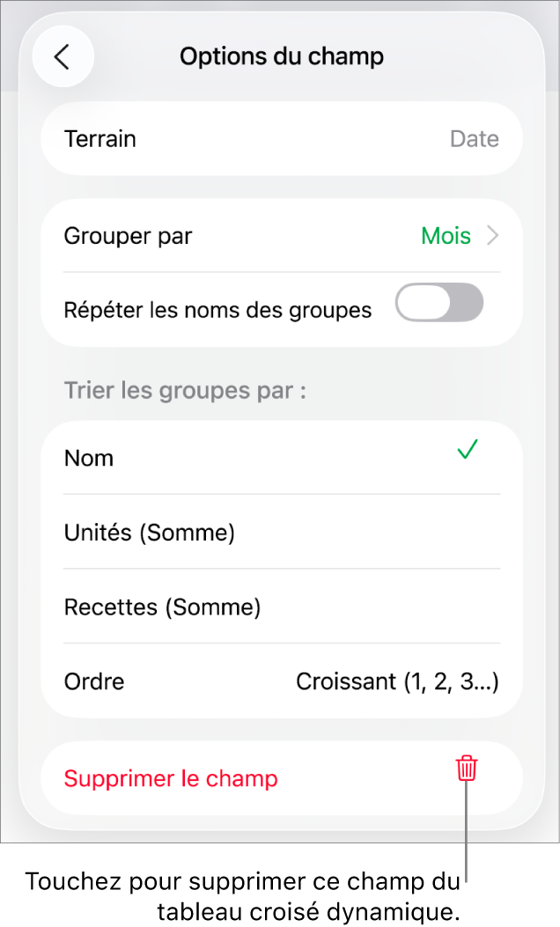Tap Supprimer le champ to remove the field

tap(171, 778)
